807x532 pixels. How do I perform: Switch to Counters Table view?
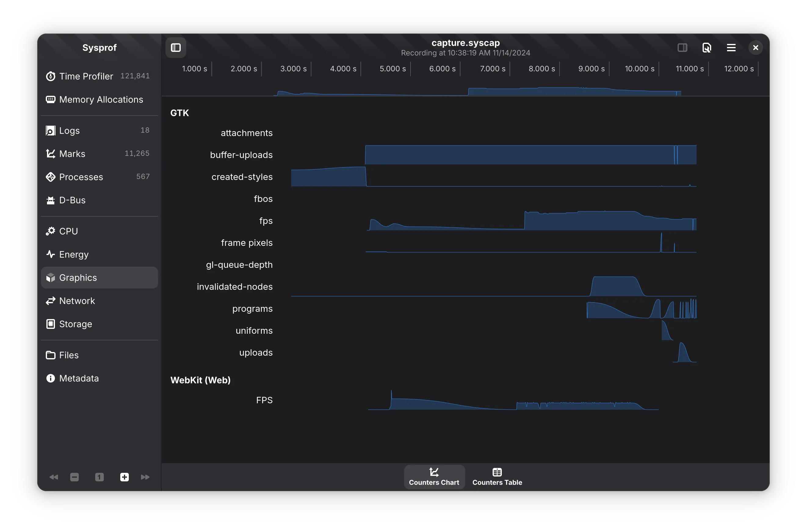(x=497, y=476)
